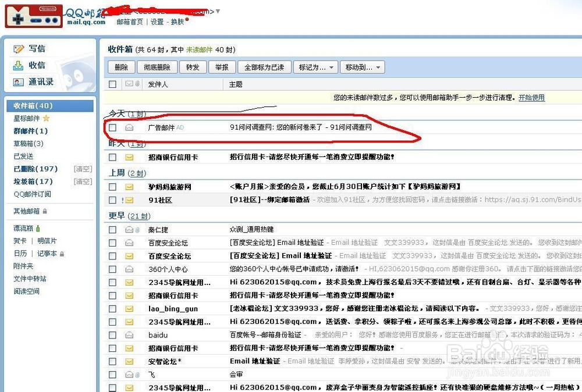Tick checkbox for 驴妈妈旅游网 mail
The height and width of the screenshot is (392, 582).
pos(112,187)
